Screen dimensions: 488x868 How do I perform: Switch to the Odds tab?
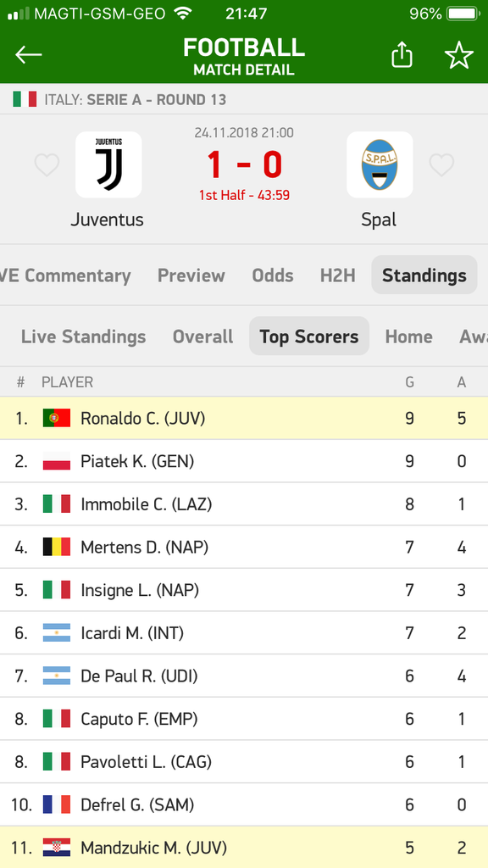[x=272, y=275]
